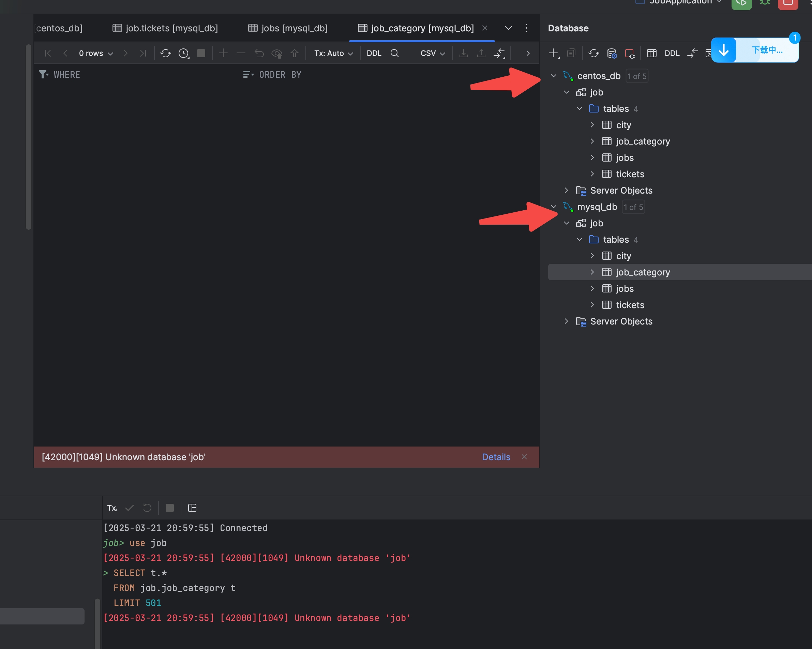Collapse the mysql_db data source
The image size is (812, 649).
coord(554,207)
